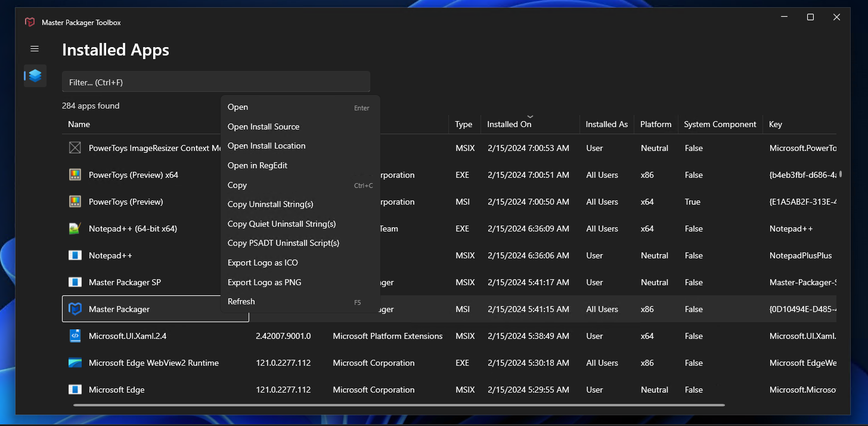The height and width of the screenshot is (426, 868).
Task: Choose Copy PSADT Uninstall Script(s)
Action: (x=300, y=243)
